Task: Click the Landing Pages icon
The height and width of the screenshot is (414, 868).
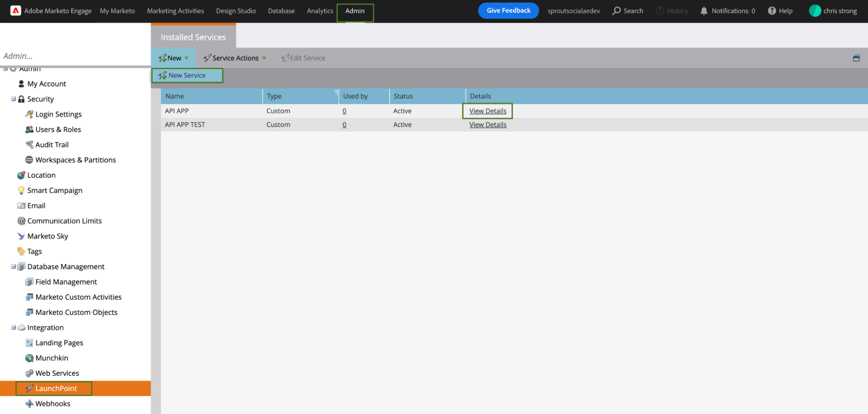Action: (29, 343)
